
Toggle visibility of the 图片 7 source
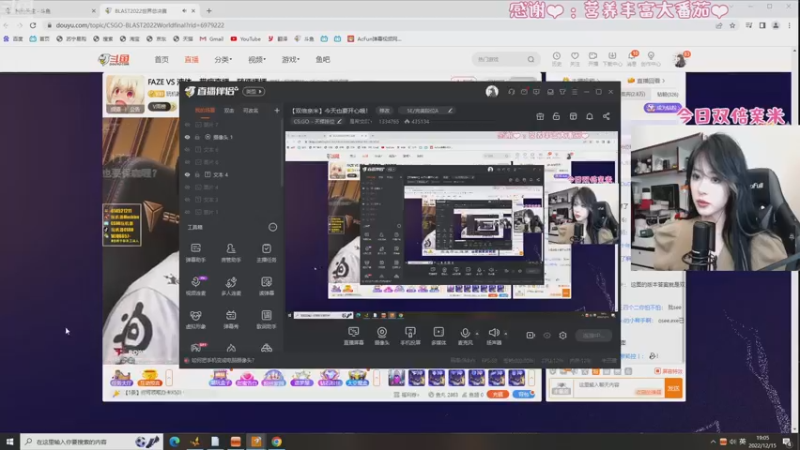pyautogui.click(x=187, y=124)
